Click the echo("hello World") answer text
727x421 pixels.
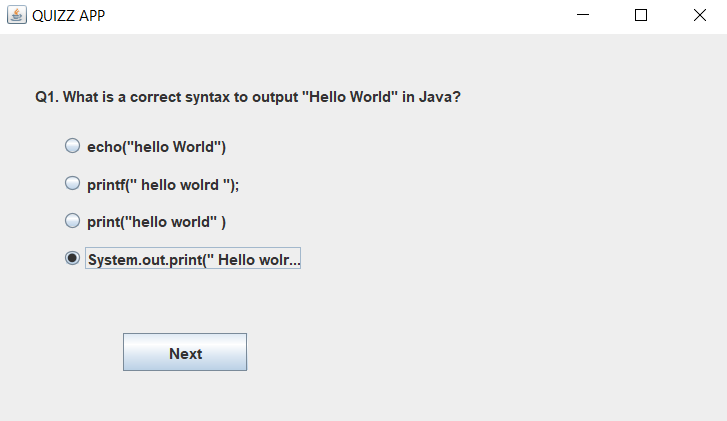pos(156,147)
